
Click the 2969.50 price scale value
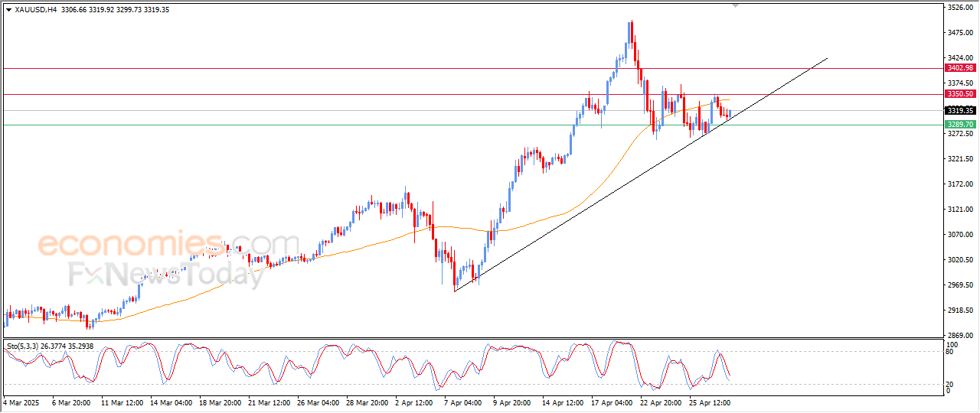pyautogui.click(x=960, y=285)
